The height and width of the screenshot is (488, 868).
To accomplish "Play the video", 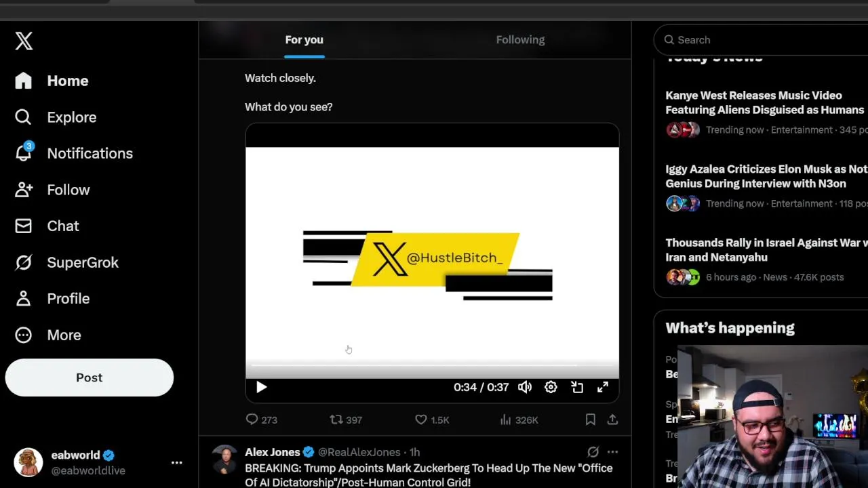I will (x=262, y=387).
